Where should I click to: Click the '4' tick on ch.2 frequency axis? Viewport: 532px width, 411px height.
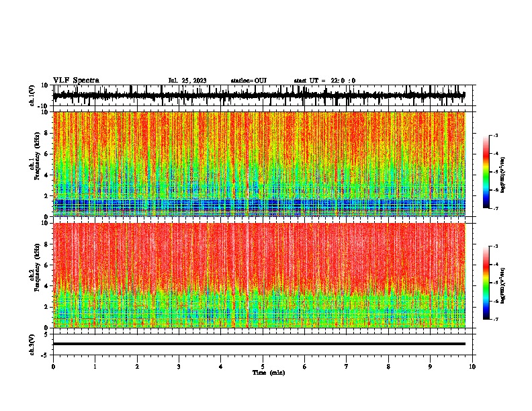47,286
